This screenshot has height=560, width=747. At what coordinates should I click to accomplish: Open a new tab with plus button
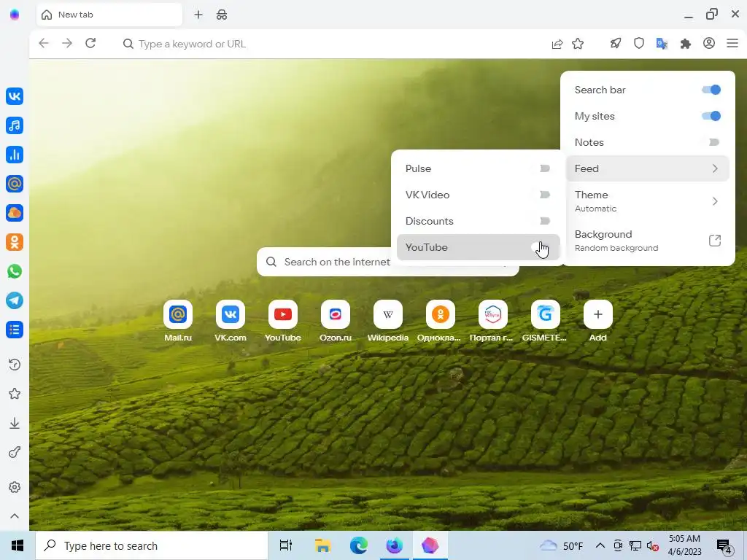coord(198,15)
